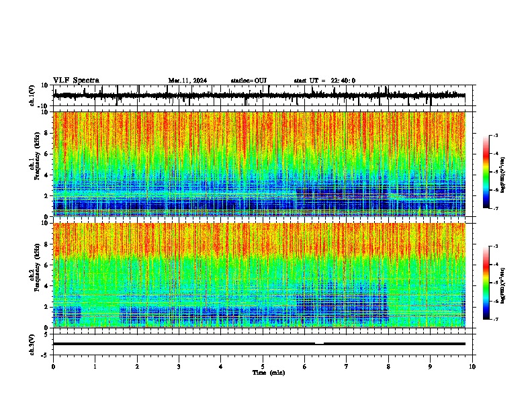The width and height of the screenshot is (532, 411).
Task: Click time axis tick label "9"
Action: coord(430,367)
